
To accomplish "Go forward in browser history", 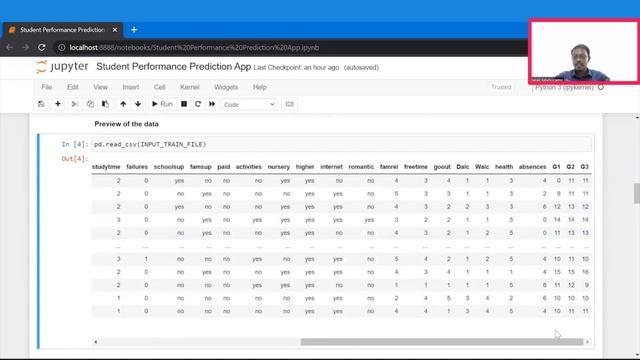I will click(x=25, y=47).
